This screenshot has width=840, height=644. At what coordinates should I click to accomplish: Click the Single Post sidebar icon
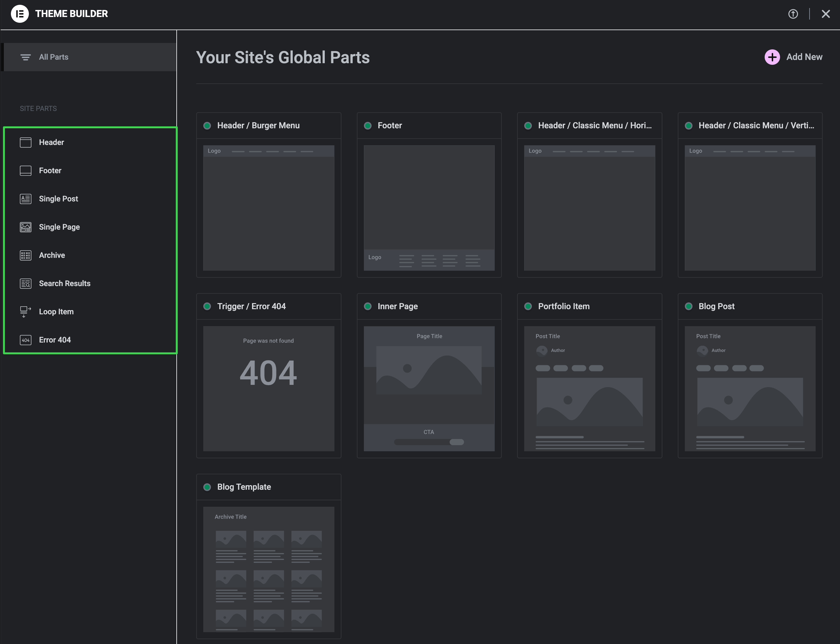26,199
